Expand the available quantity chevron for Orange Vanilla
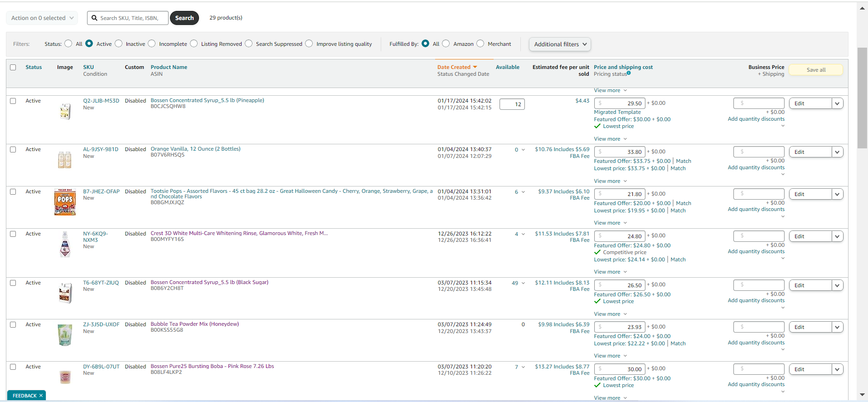868x402 pixels. (524, 150)
